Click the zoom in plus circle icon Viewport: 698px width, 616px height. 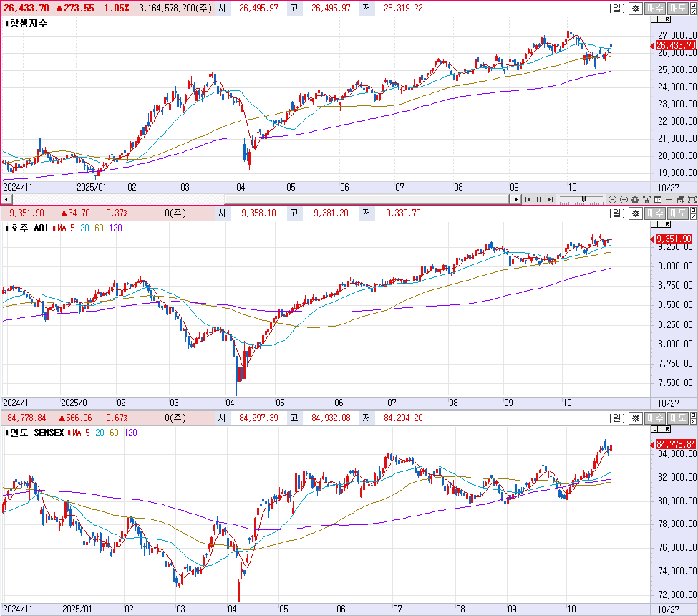624,200
